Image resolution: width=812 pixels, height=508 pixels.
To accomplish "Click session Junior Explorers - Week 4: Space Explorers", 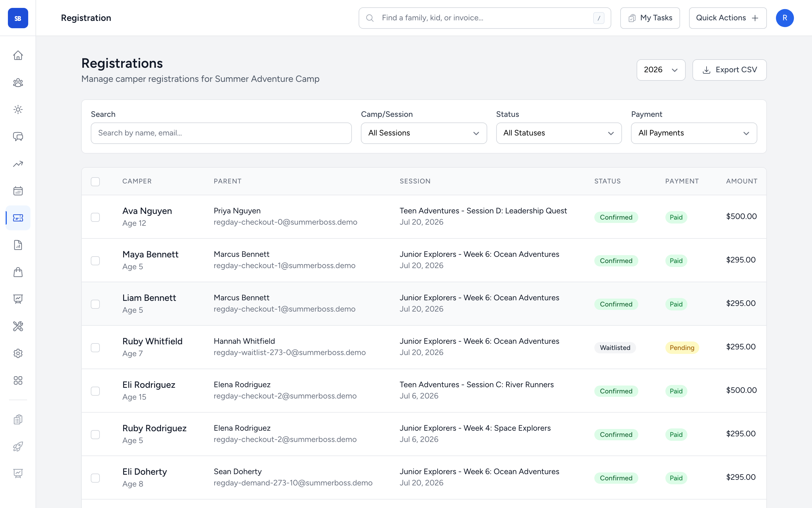I will (x=475, y=428).
